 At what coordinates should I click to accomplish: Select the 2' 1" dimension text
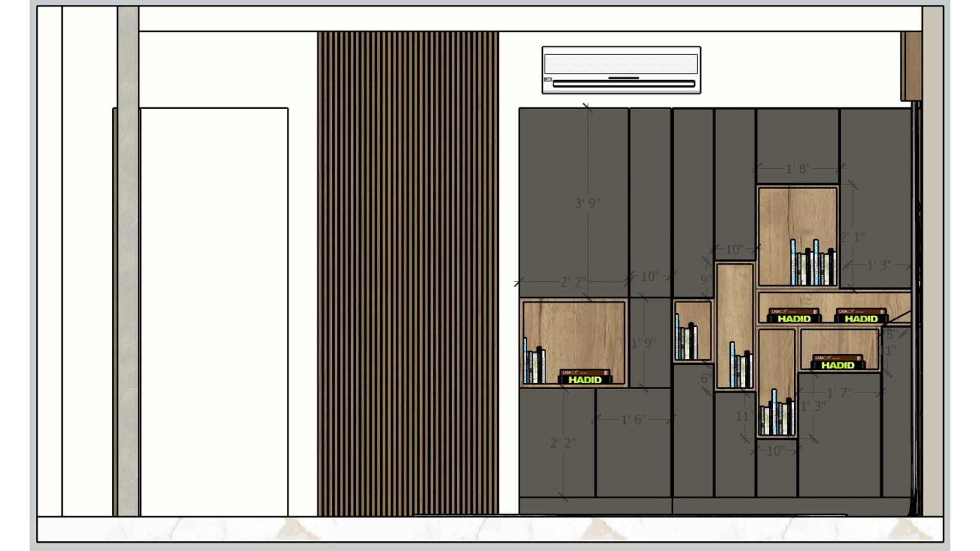tap(852, 237)
